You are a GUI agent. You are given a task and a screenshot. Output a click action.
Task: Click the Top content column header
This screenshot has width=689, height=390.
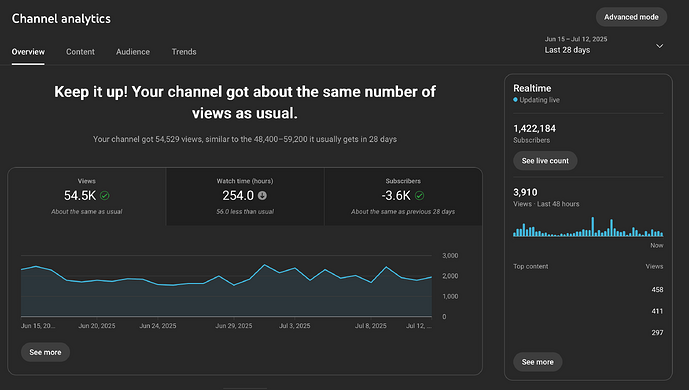click(x=530, y=266)
